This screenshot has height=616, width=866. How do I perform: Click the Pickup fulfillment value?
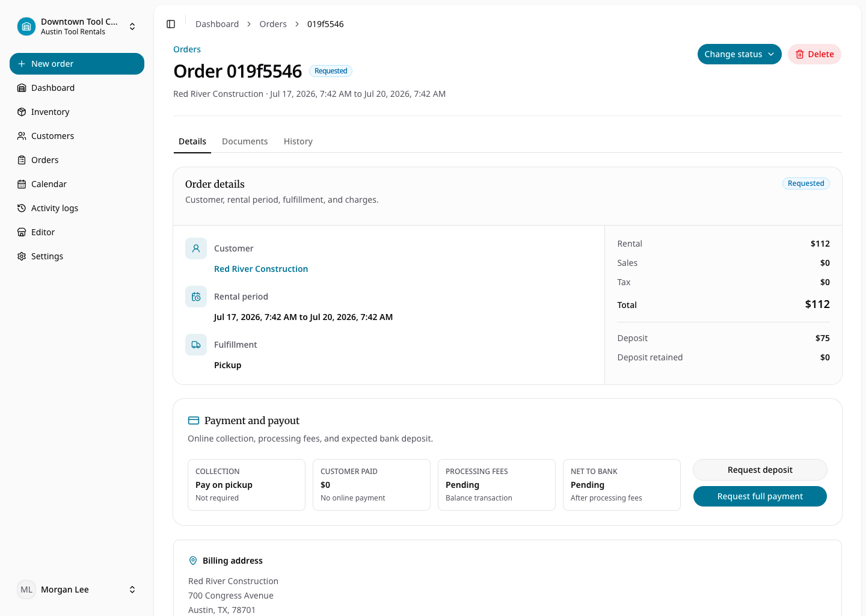[x=227, y=365]
